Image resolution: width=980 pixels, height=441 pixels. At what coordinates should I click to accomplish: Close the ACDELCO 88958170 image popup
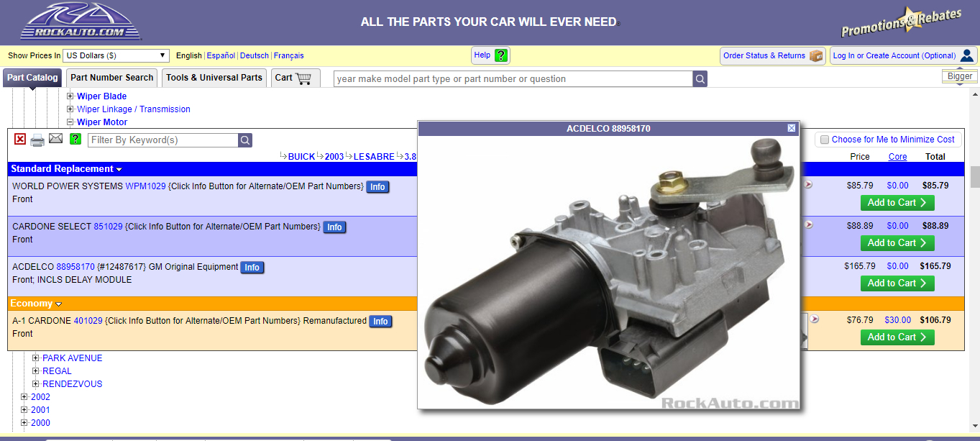click(792, 128)
